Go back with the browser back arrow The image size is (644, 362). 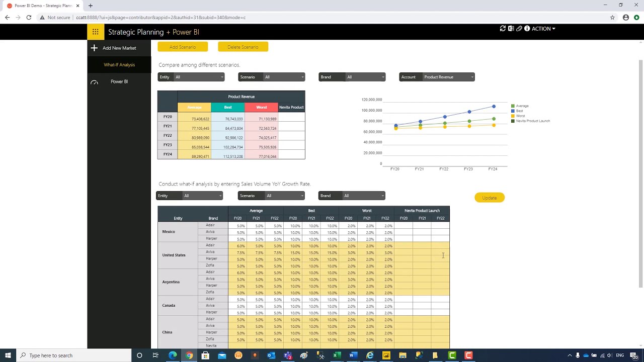[x=7, y=17]
